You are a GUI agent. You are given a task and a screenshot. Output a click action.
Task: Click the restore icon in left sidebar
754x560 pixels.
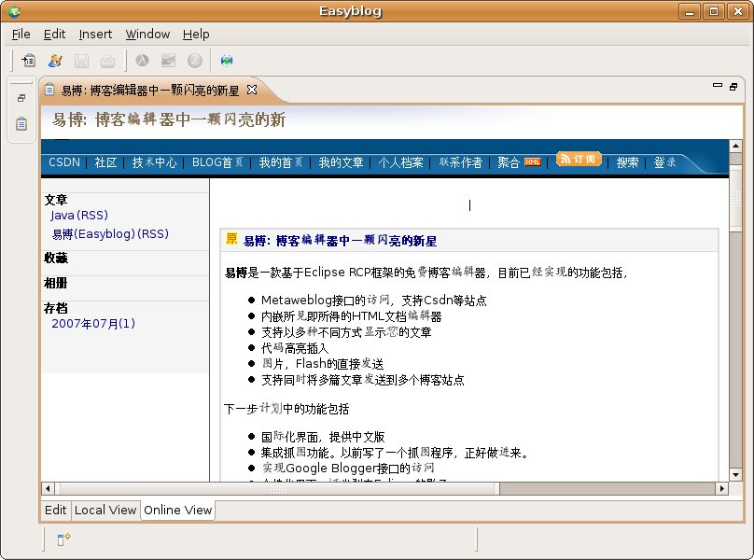tap(21, 98)
